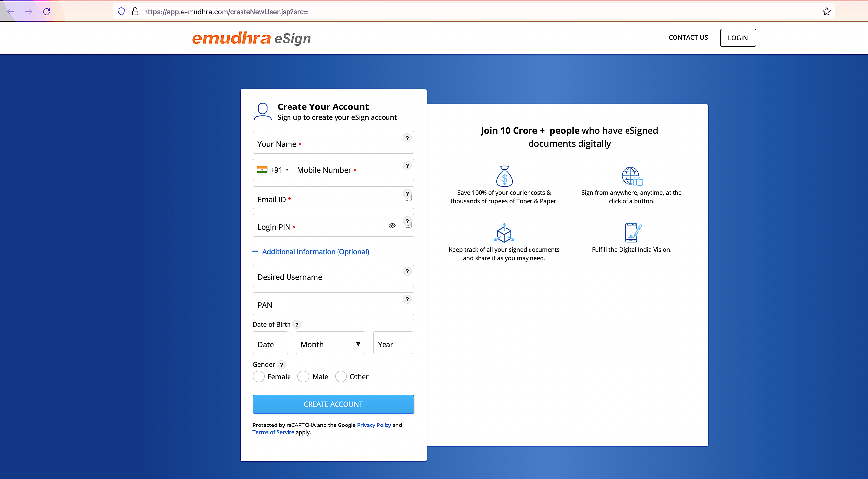Select the Female gender option
Screen dimensions: 868x479
(259, 377)
